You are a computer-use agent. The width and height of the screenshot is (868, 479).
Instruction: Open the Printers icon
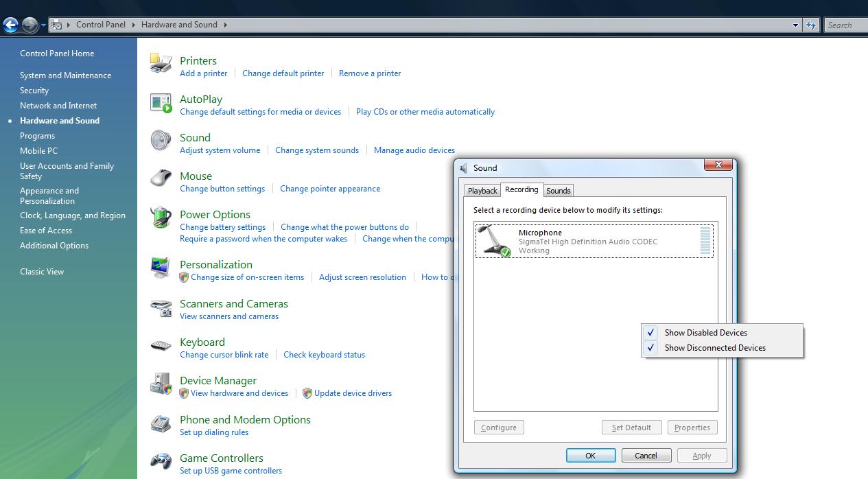tap(161, 62)
